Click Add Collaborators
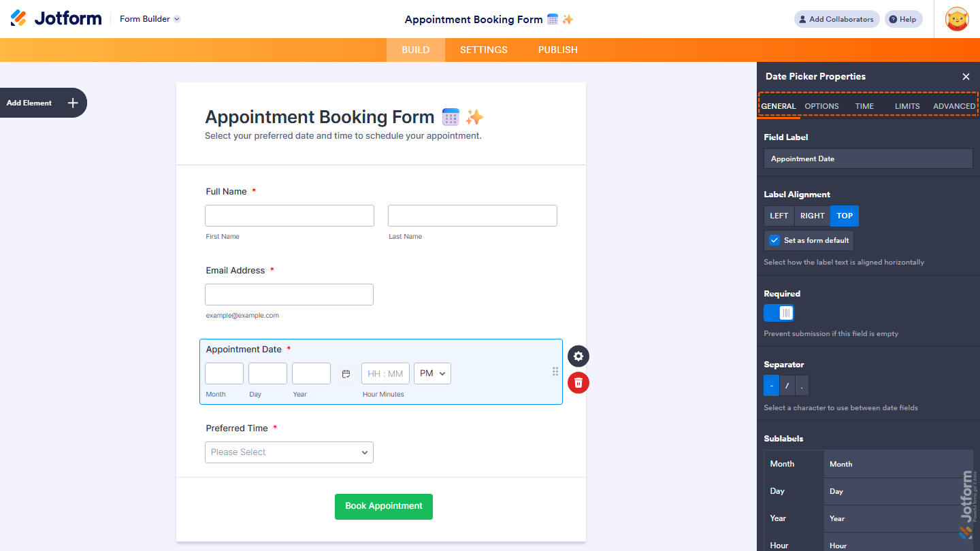Image resolution: width=980 pixels, height=551 pixels. point(836,18)
